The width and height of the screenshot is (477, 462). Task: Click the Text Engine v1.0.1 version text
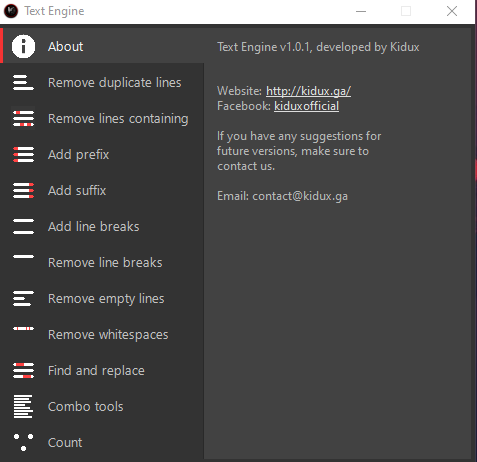coord(318,47)
